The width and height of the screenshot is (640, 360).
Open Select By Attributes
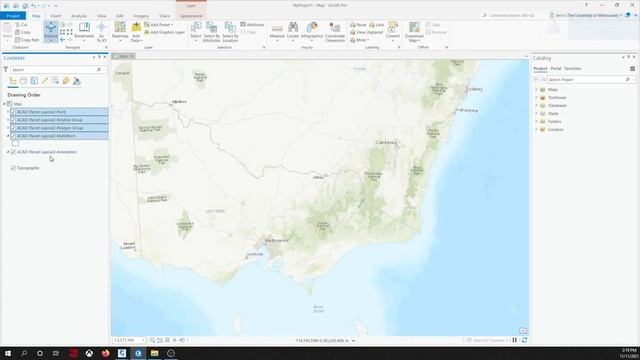[x=211, y=31]
